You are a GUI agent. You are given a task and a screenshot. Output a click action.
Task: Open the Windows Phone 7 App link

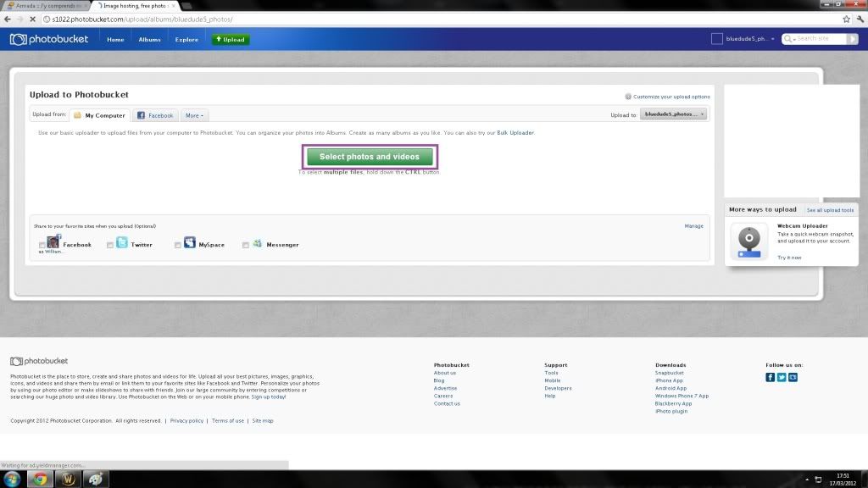[x=682, y=396]
